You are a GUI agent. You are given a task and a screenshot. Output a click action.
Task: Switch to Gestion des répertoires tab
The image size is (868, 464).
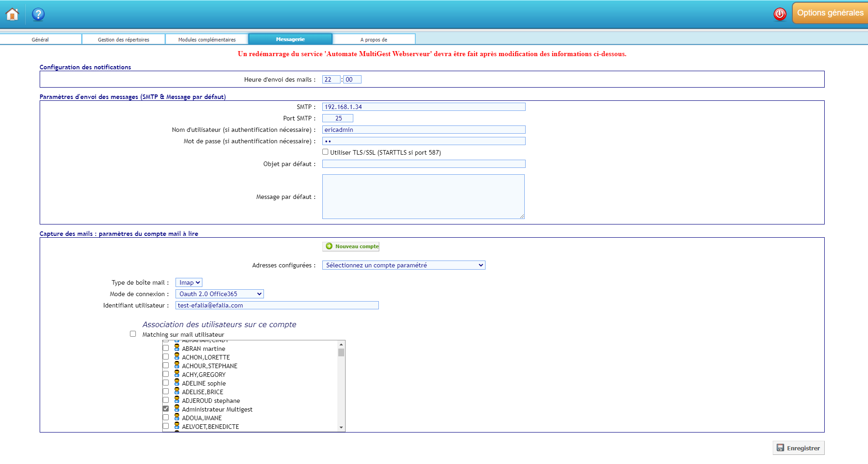(124, 40)
